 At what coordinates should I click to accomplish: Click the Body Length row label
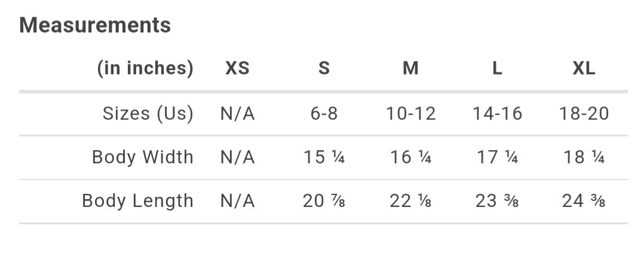(x=137, y=201)
